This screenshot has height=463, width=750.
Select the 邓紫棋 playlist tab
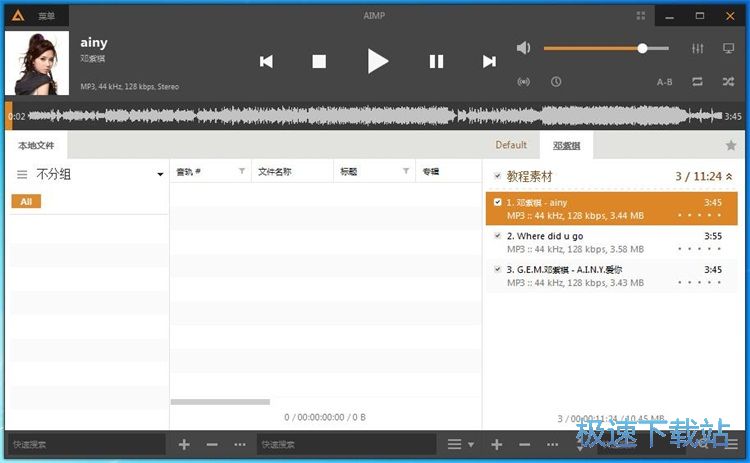coord(566,145)
